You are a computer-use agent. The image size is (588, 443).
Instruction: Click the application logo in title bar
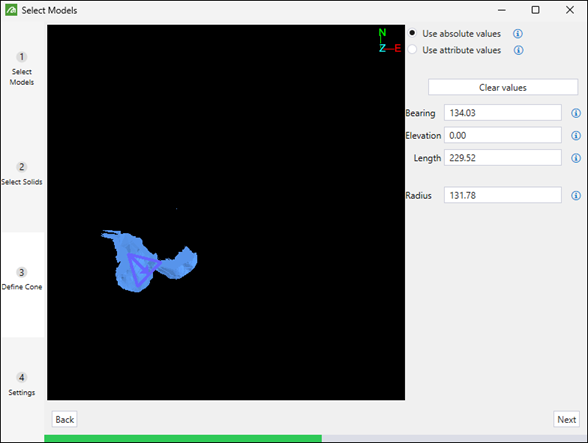(x=11, y=10)
